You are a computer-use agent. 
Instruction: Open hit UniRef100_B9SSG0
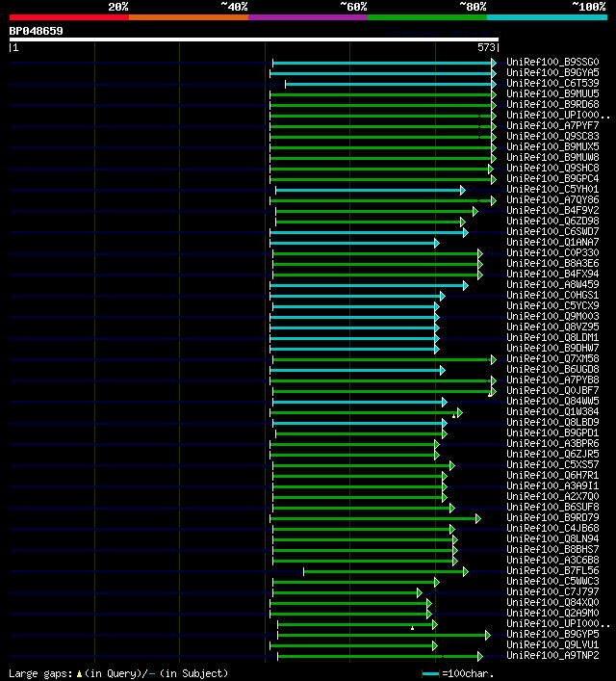(x=552, y=62)
